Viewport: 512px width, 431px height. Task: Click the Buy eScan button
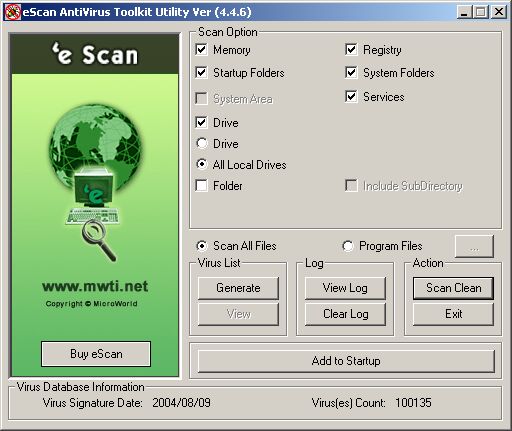click(x=96, y=354)
